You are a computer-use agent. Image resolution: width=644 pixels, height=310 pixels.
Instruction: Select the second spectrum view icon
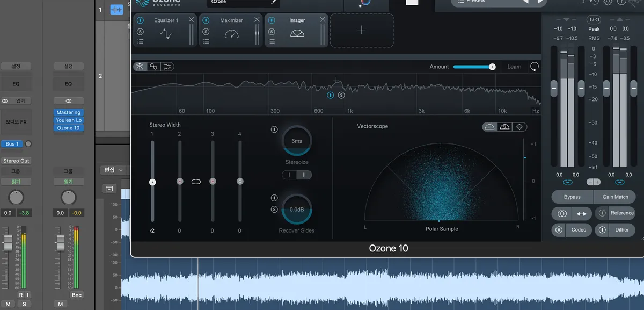tap(153, 67)
